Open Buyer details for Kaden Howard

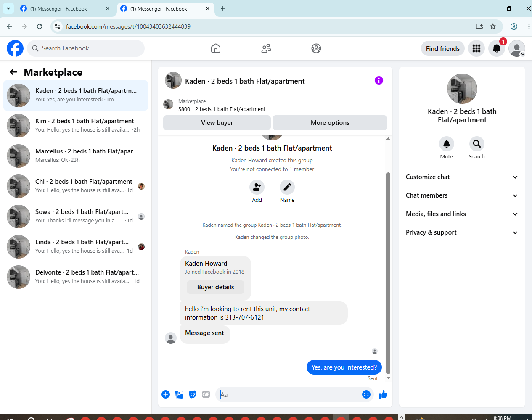(215, 287)
